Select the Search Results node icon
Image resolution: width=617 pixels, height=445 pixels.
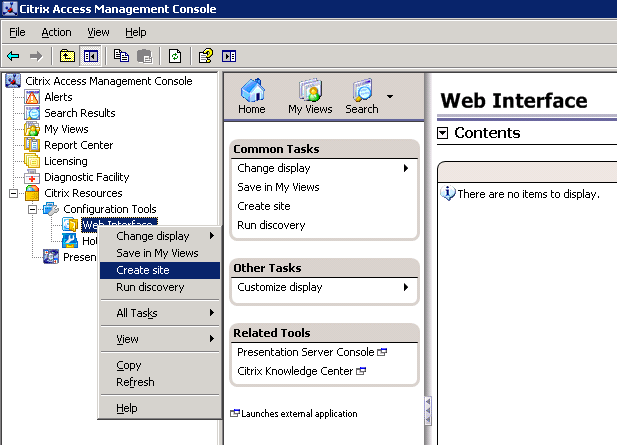click(x=32, y=113)
